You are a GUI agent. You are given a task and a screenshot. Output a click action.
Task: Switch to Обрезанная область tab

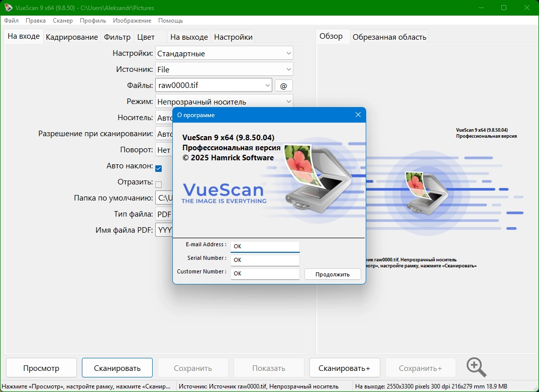389,37
